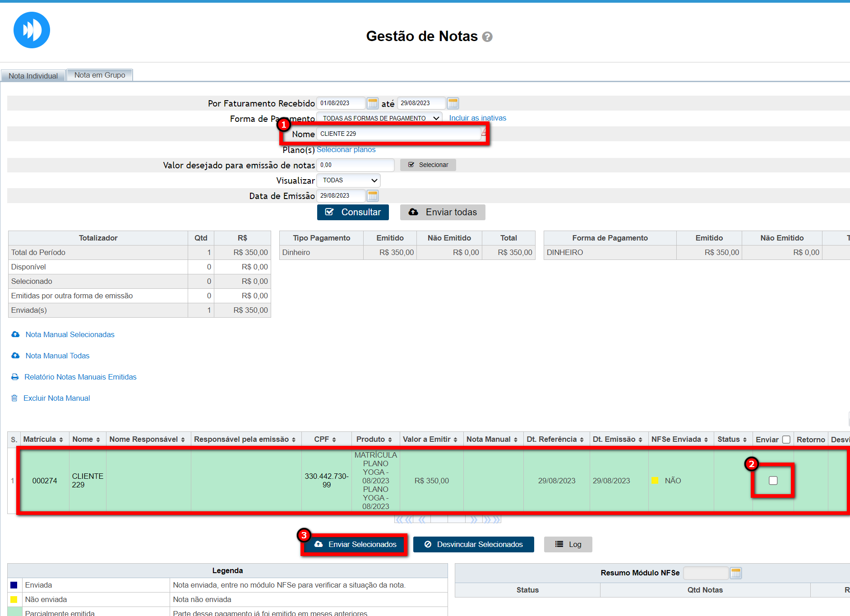Click printer icon for Relatório Notas Manuais
Image resolution: width=850 pixels, height=616 pixels.
point(15,377)
